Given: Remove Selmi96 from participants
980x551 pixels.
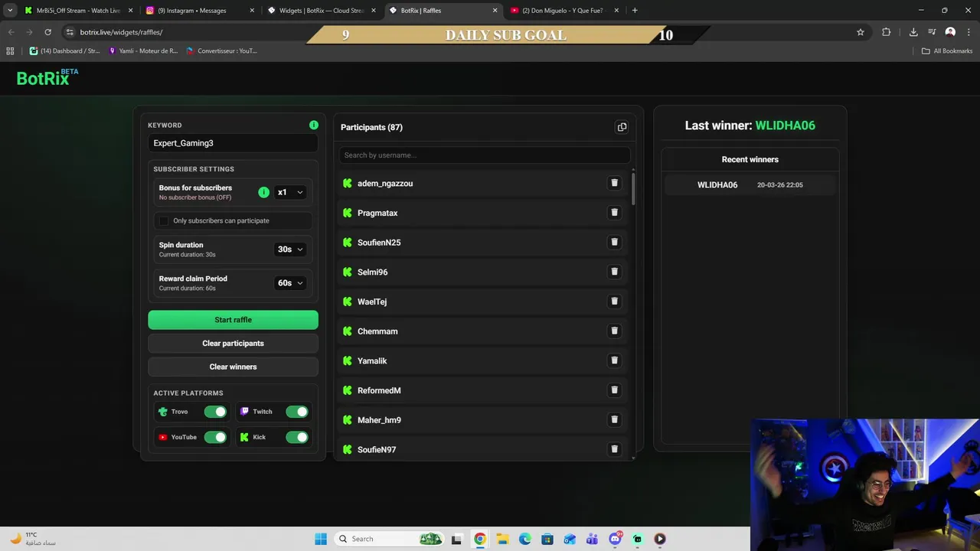Looking at the screenshot, I should click(614, 272).
